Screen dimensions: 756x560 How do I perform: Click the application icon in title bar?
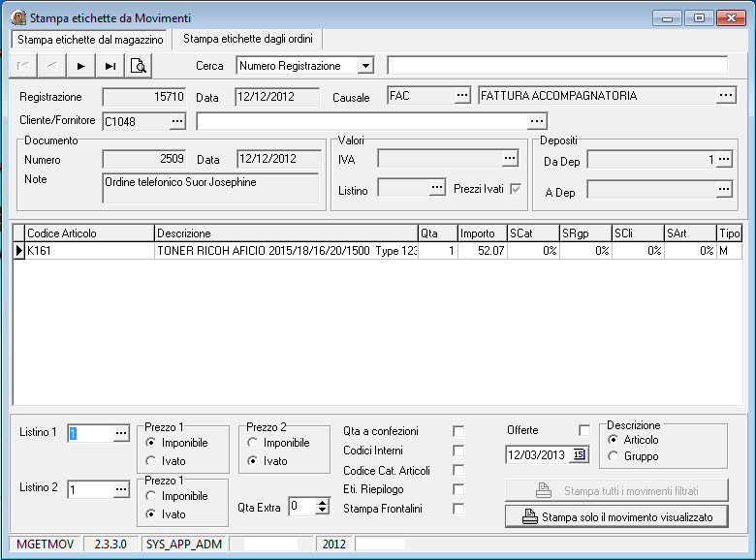pyautogui.click(x=18, y=17)
